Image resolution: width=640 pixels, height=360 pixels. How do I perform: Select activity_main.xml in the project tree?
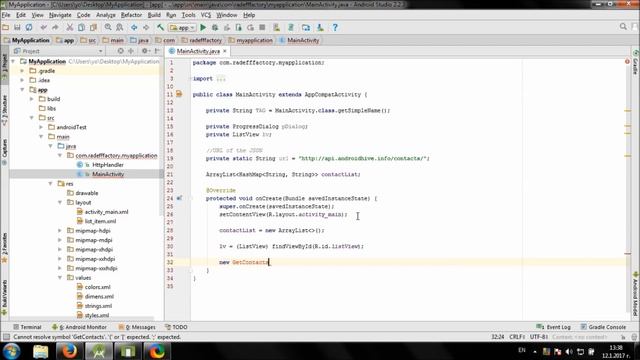pos(106,212)
